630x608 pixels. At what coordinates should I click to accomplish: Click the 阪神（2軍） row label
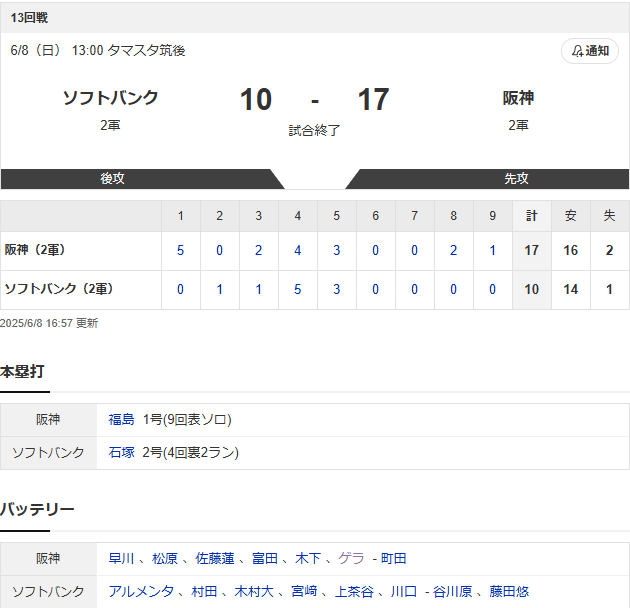(x=35, y=250)
